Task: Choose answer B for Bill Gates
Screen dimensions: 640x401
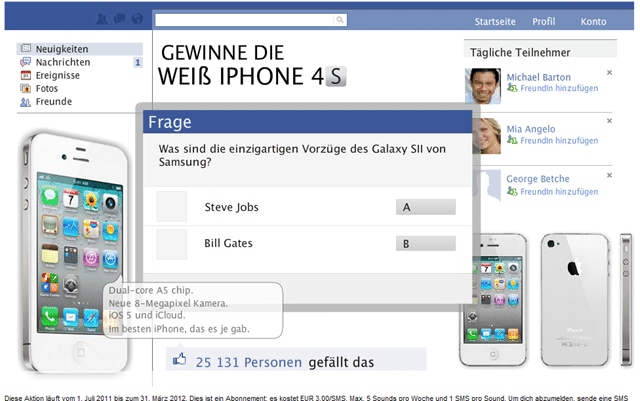Action: pyautogui.click(x=425, y=243)
